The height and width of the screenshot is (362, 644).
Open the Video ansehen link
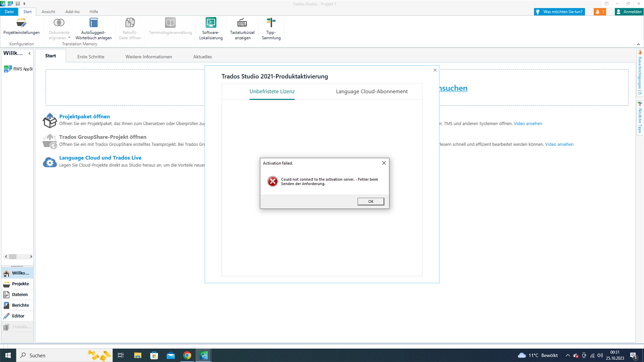(528, 123)
